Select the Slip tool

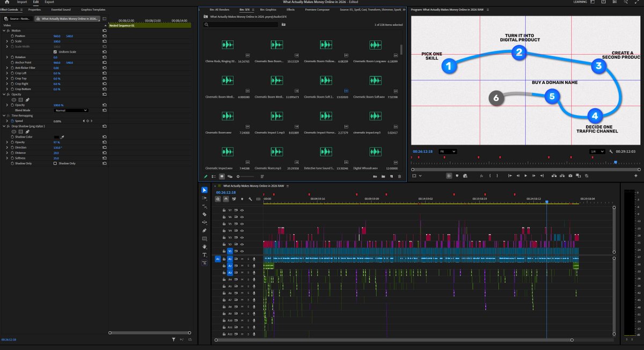[204, 222]
